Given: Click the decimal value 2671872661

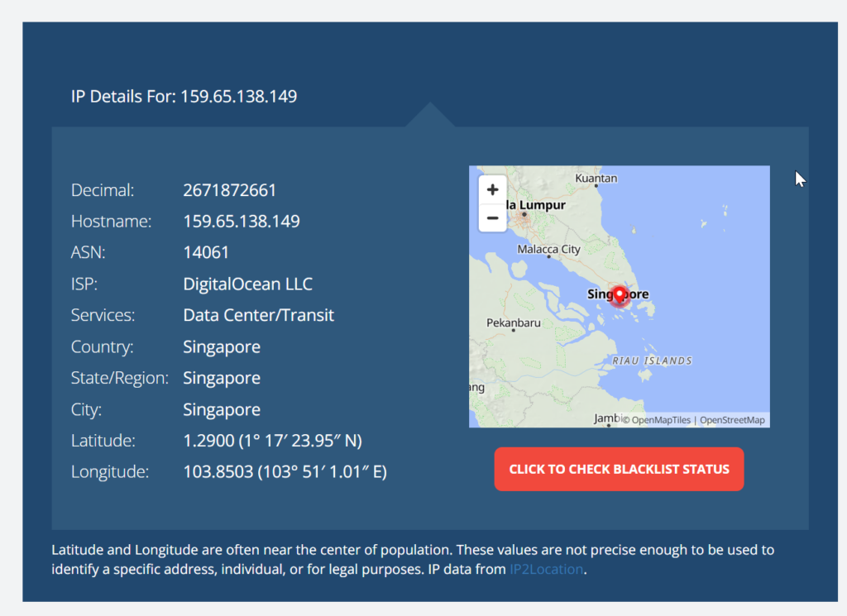Looking at the screenshot, I should click(x=230, y=190).
